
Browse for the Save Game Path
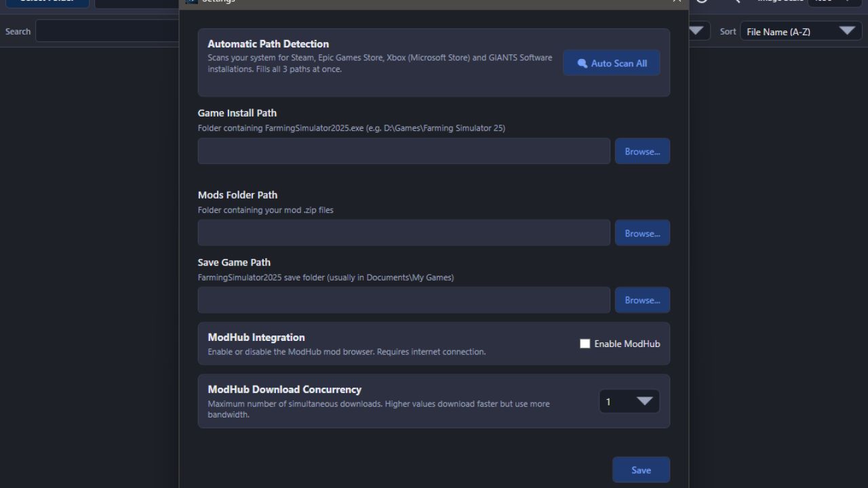tap(642, 300)
